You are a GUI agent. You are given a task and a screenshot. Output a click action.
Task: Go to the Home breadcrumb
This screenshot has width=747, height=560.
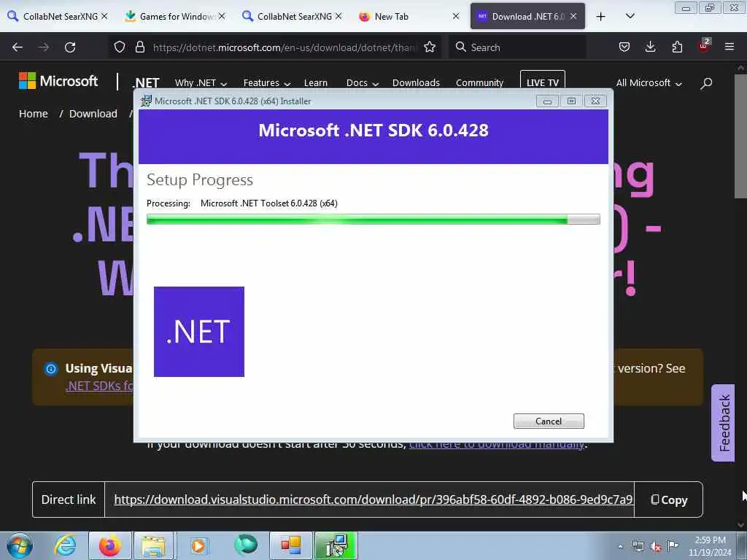coord(34,114)
